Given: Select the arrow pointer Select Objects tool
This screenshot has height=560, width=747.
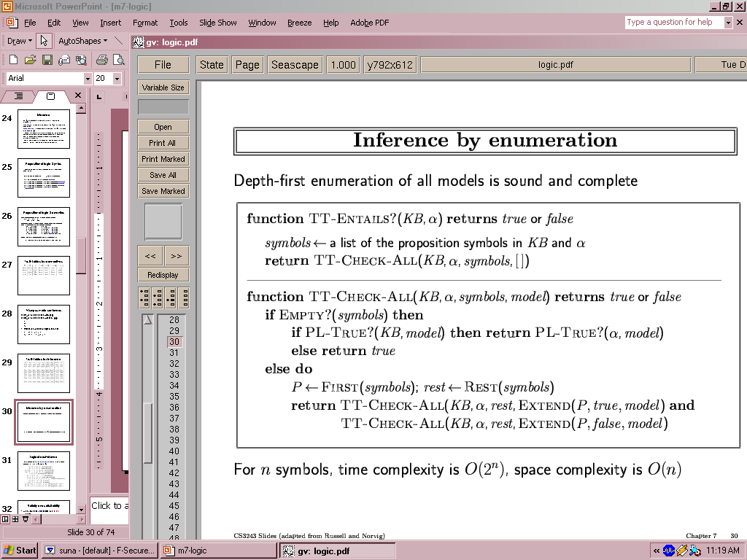Looking at the screenshot, I should pyautogui.click(x=44, y=41).
